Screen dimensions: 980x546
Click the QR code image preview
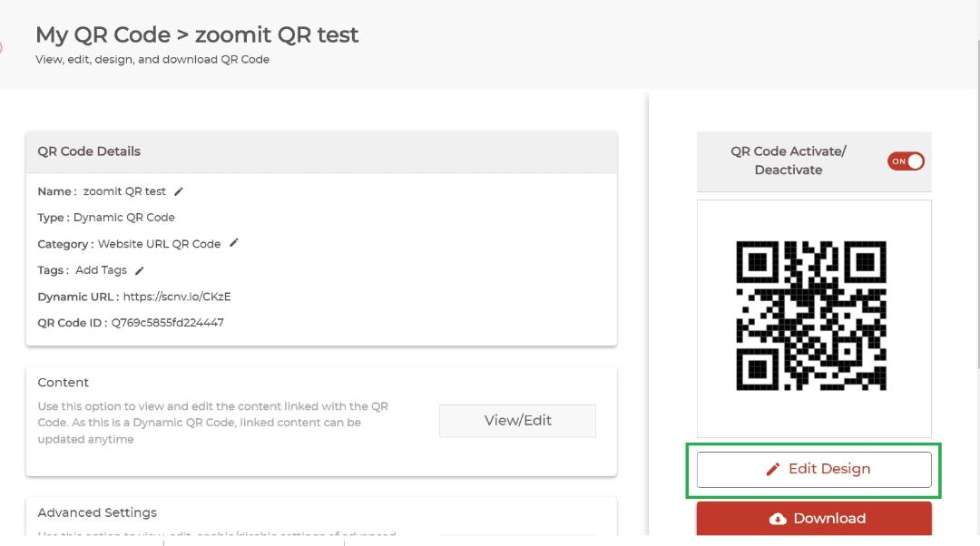pos(811,316)
